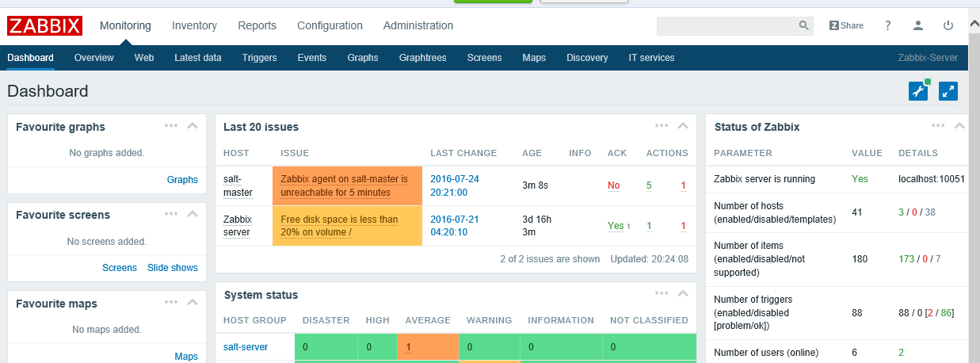980x363 pixels.
Task: Collapse the Favourite maps widget
Action: click(x=193, y=302)
